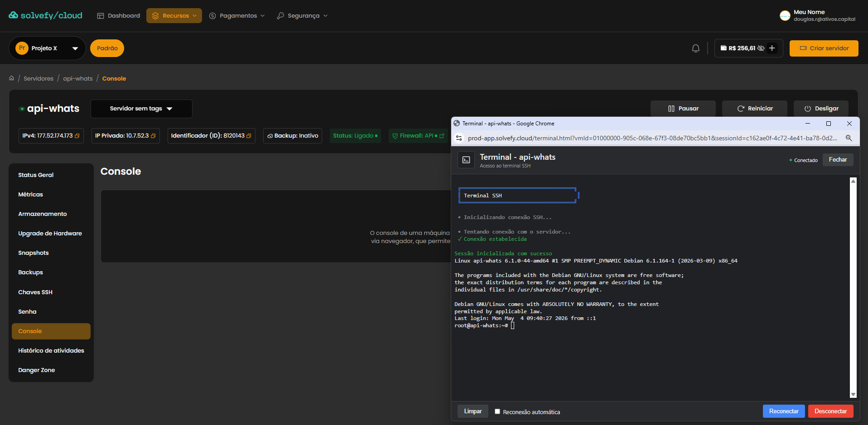Open the Projeto X project selector
The height and width of the screenshot is (425, 868).
[x=47, y=48]
